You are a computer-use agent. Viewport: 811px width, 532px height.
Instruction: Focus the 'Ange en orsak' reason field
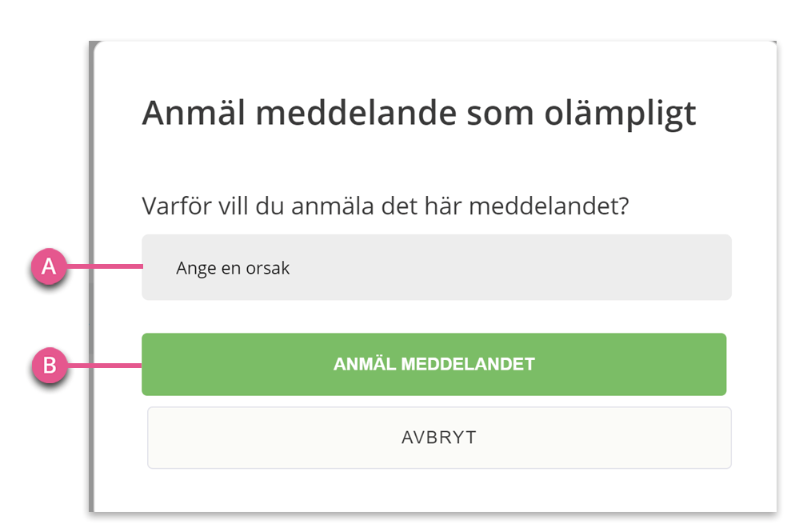tap(437, 267)
